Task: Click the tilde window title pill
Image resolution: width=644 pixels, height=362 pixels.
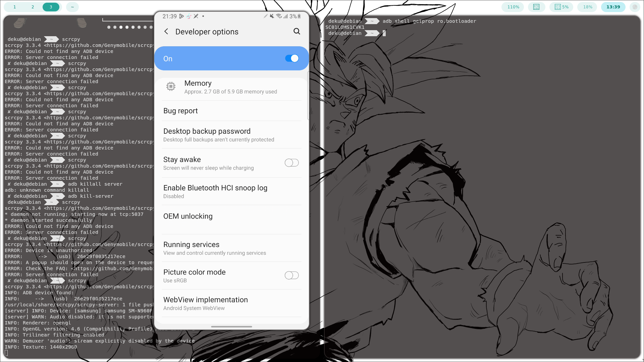Action: [x=72, y=7]
